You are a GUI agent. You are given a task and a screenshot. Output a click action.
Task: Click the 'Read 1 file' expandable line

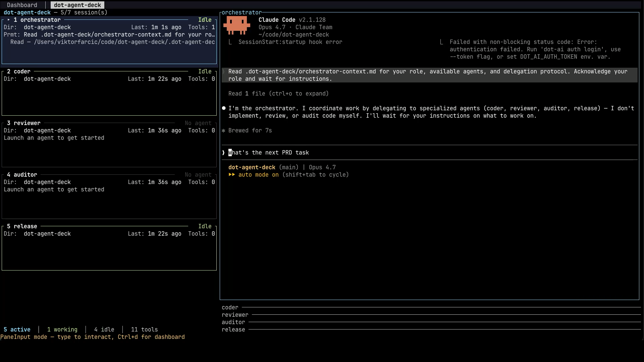[278, 94]
